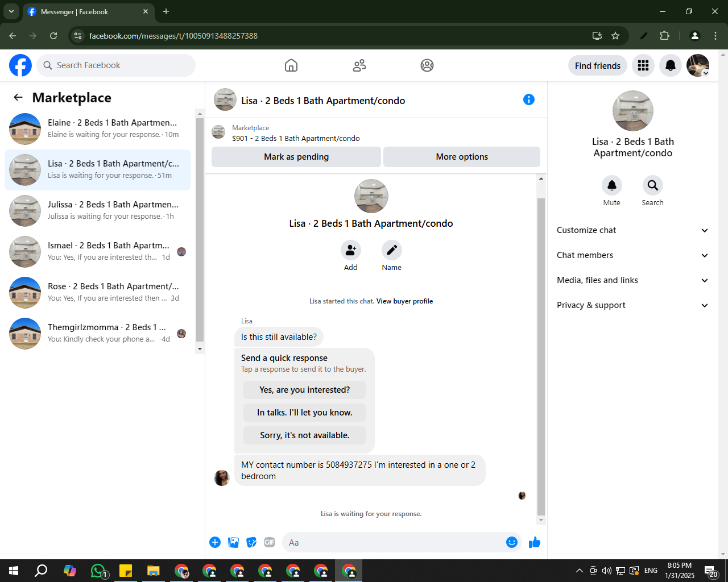Open the Friends icon in top navigation
This screenshot has height=582, width=728.
click(x=359, y=65)
